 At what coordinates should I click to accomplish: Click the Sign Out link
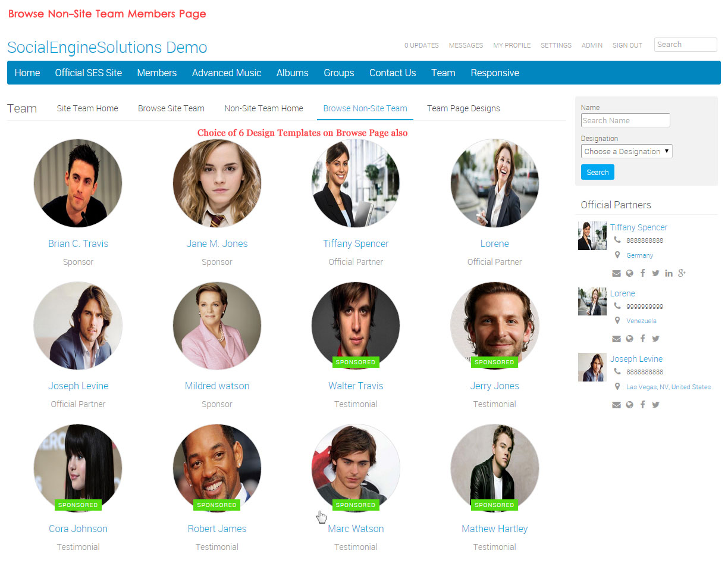627,45
